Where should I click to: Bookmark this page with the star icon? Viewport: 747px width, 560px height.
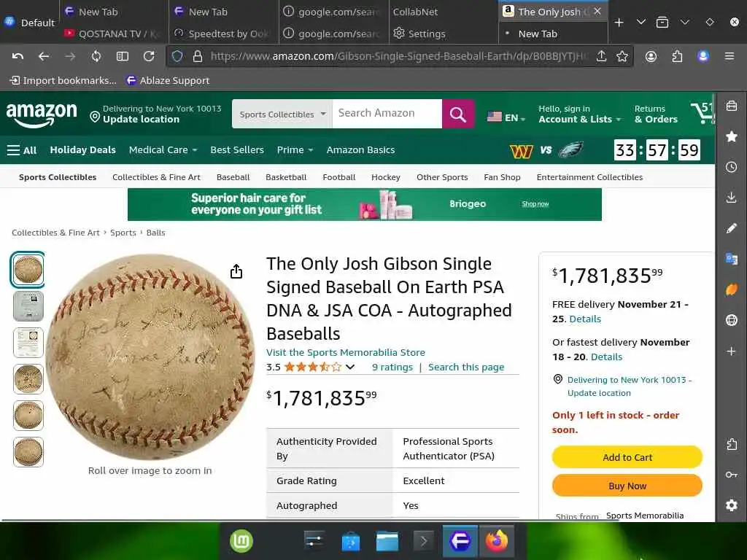click(622, 56)
